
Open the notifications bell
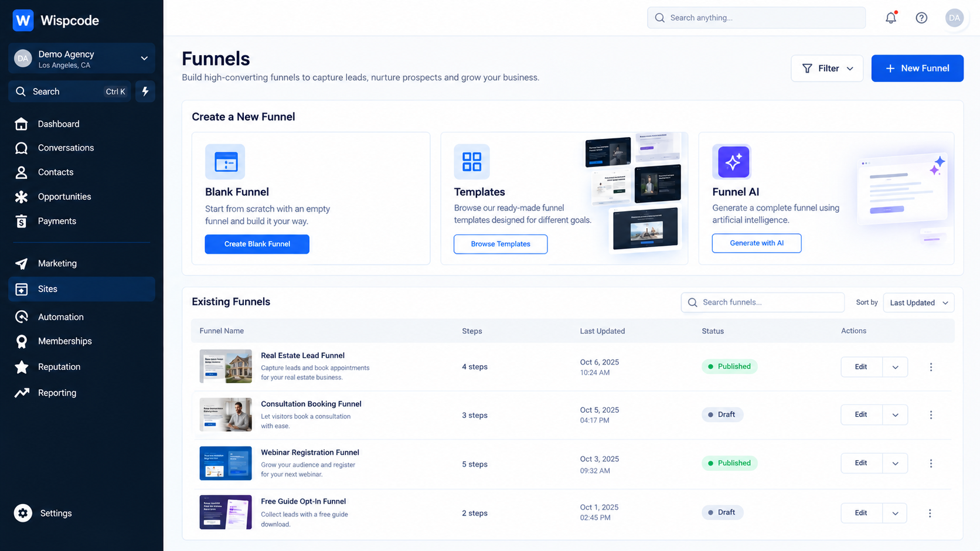click(x=891, y=18)
